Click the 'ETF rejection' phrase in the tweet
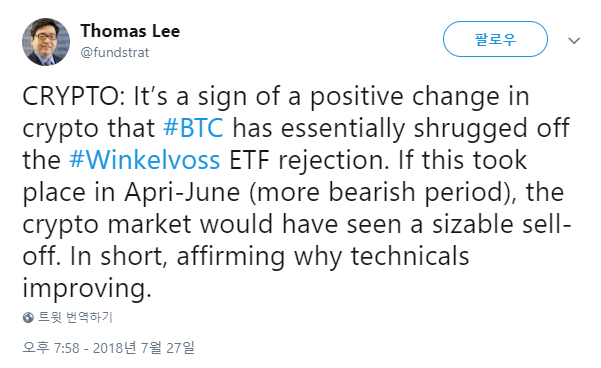 click(309, 160)
